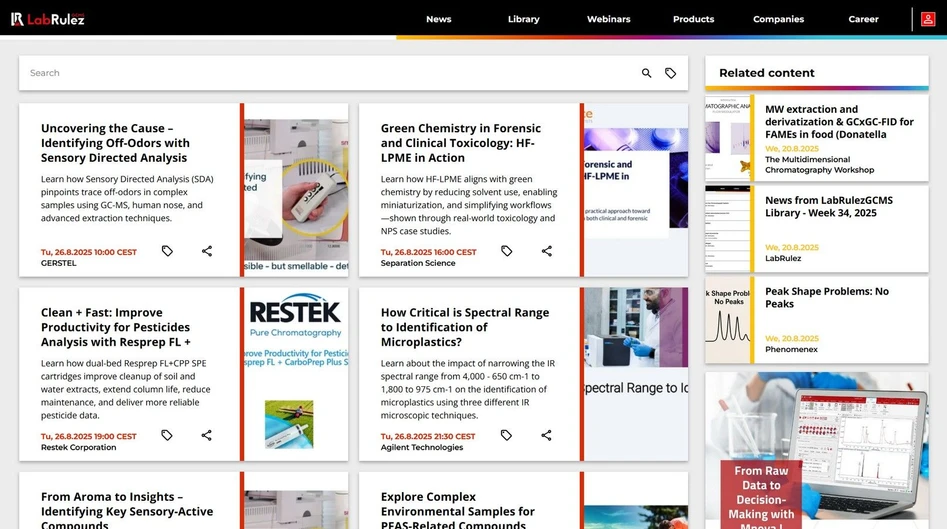Image resolution: width=947 pixels, height=529 pixels.
Task: Click tag icon on Restek Corporation card
Action: (x=167, y=435)
